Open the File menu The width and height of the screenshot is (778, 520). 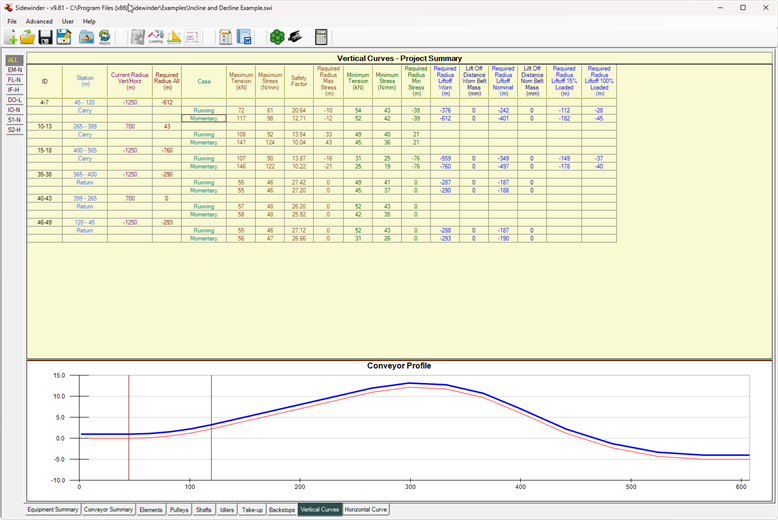[x=12, y=21]
